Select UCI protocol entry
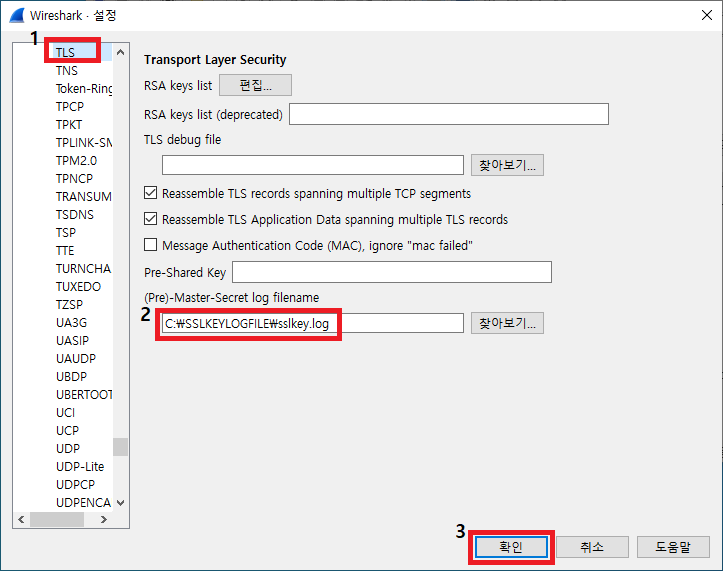Screen dimensions: 723x571 65,412
